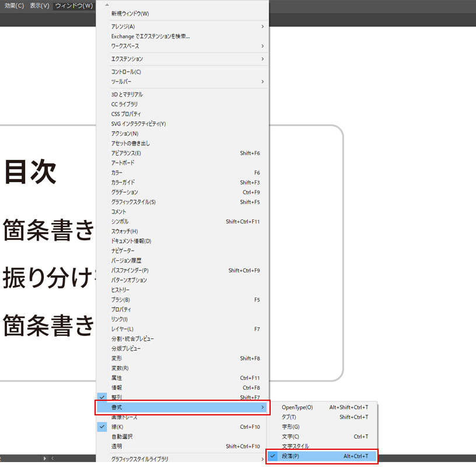Select 文字(C) in the 書式 submenu

click(x=322, y=436)
